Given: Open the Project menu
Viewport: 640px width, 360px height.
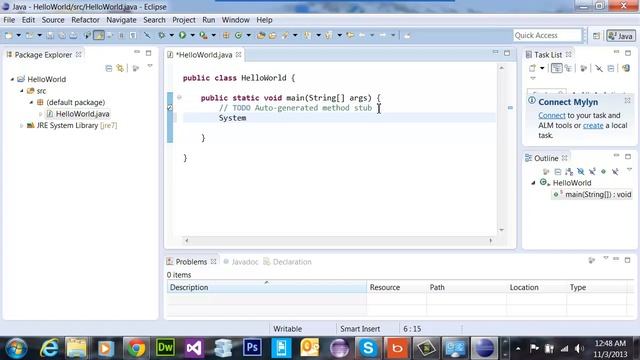Looking at the screenshot, I should [x=184, y=20].
